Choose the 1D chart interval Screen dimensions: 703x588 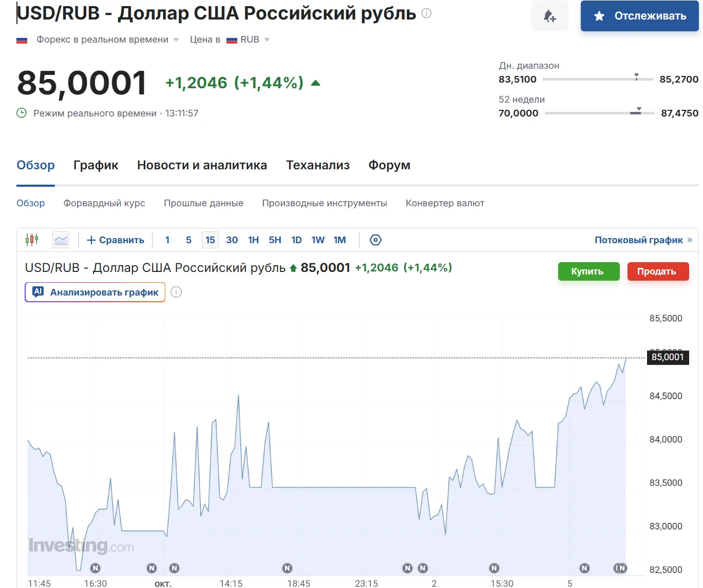click(296, 240)
